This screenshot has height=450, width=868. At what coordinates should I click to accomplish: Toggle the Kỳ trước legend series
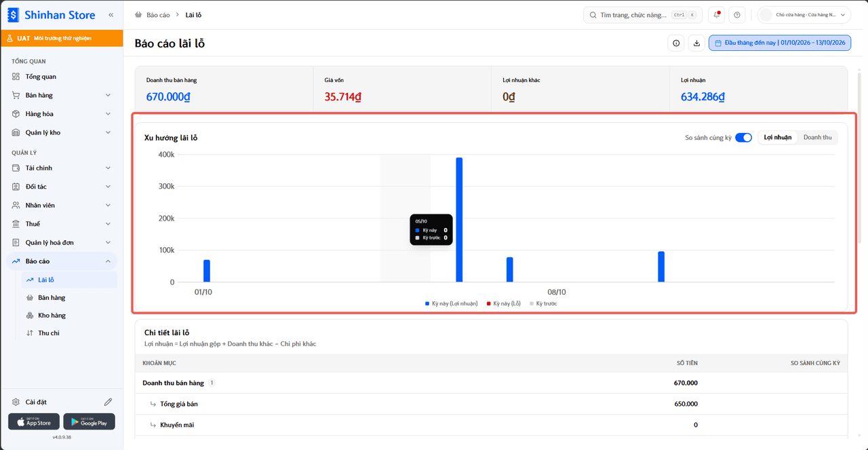point(543,303)
